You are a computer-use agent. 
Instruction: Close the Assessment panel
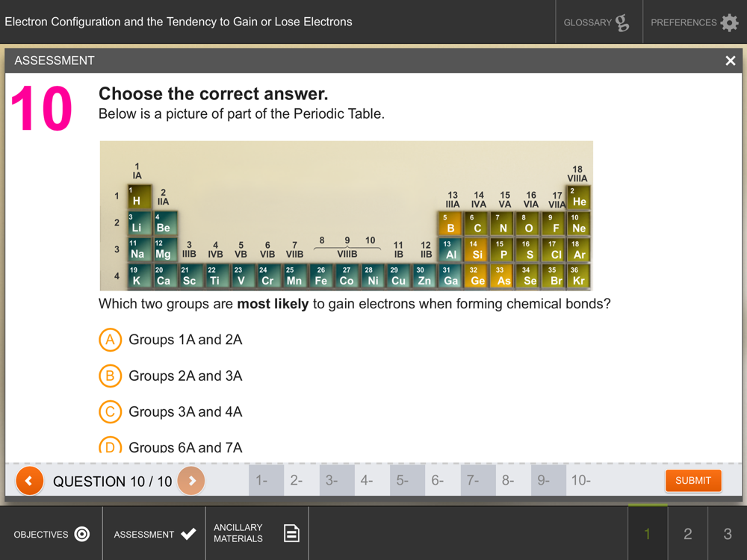point(730,60)
